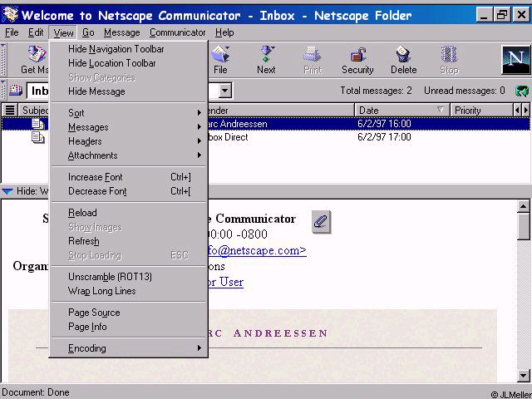532x399 pixels.
Task: Restore down the Netscape window
Action: point(502,15)
